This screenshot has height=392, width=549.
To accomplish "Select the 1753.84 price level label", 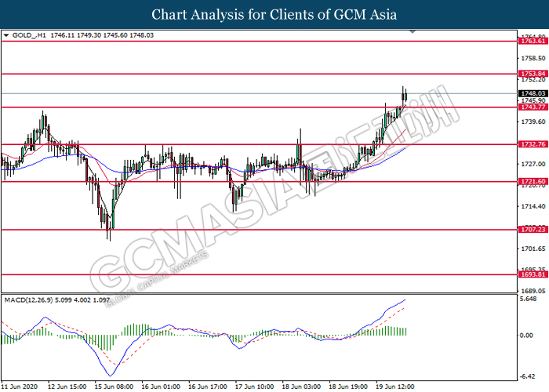I will pyautogui.click(x=533, y=74).
